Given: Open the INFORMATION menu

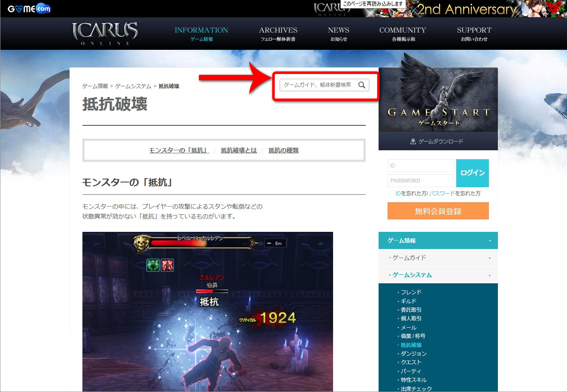Looking at the screenshot, I should pos(201,34).
